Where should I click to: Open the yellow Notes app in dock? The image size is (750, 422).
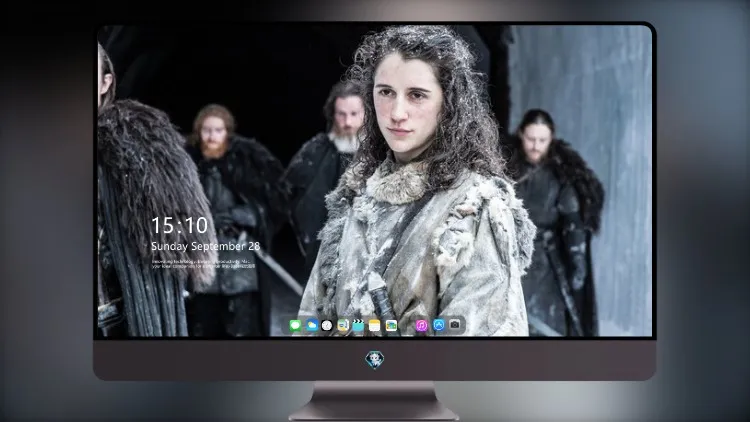pos(375,325)
